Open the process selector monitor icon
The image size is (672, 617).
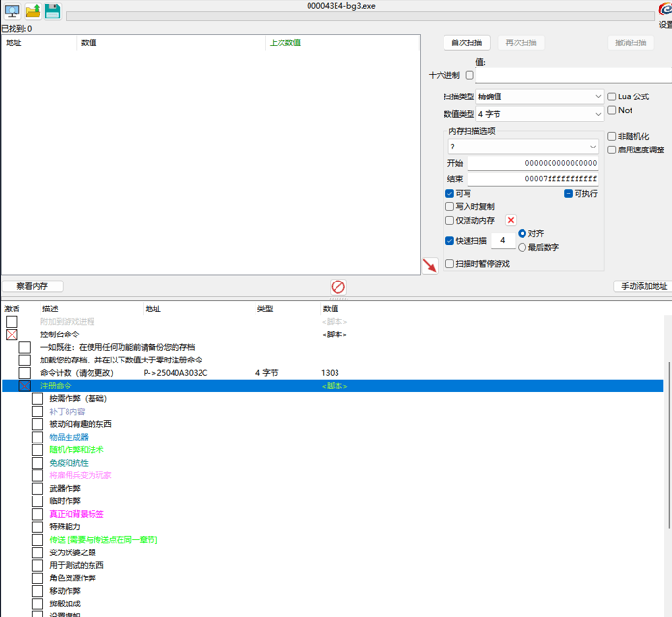click(12, 12)
